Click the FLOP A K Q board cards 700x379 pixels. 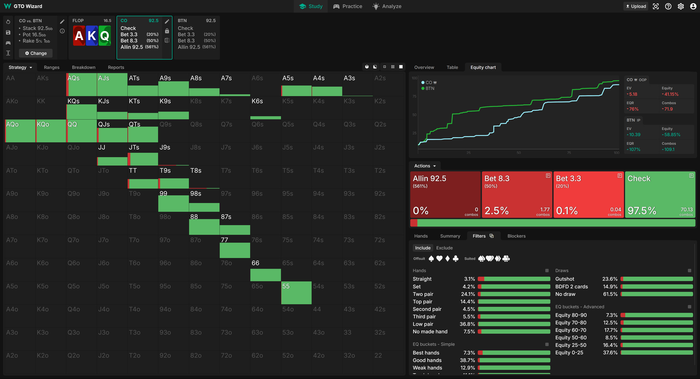(92, 36)
